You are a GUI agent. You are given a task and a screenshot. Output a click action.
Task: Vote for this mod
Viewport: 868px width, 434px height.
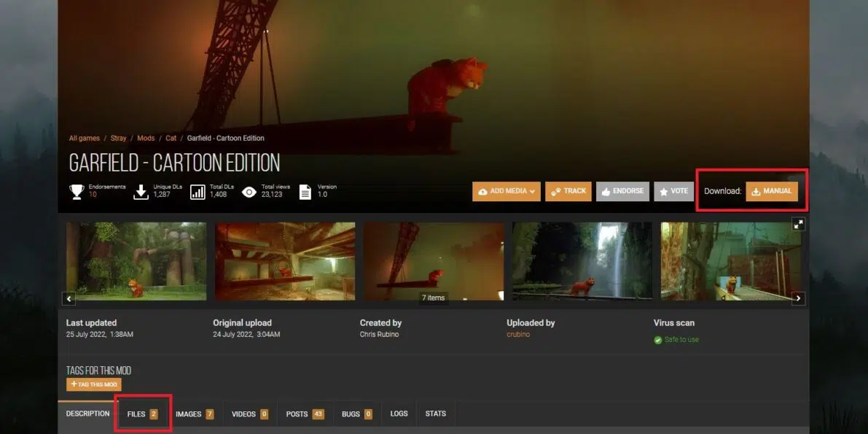coord(673,191)
